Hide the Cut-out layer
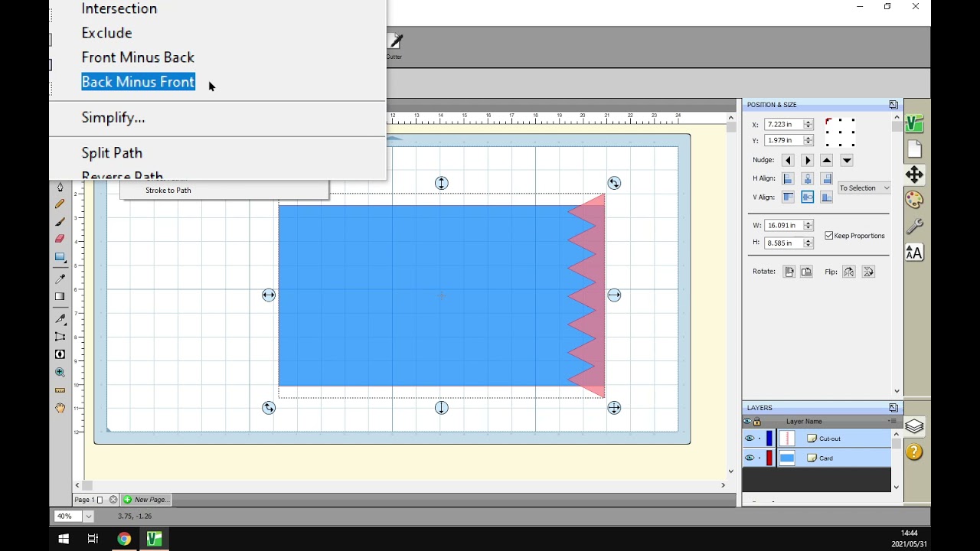The width and height of the screenshot is (980, 551). [750, 439]
